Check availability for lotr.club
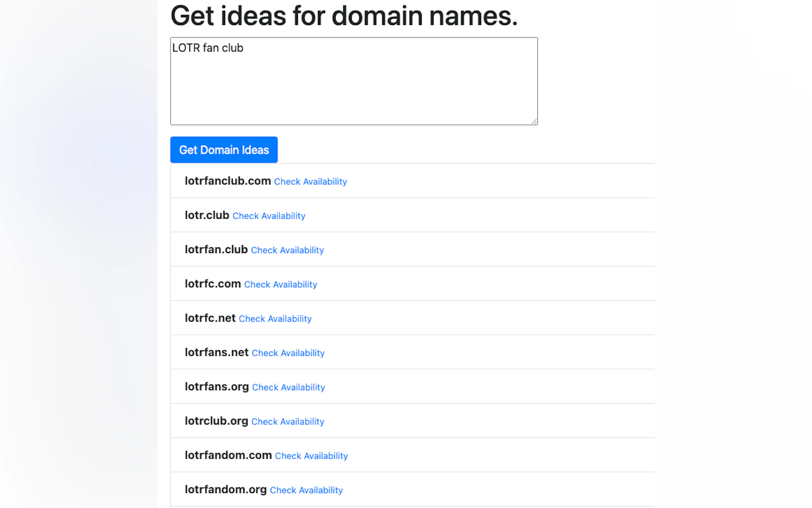This screenshot has height=508, width=812. [269, 216]
